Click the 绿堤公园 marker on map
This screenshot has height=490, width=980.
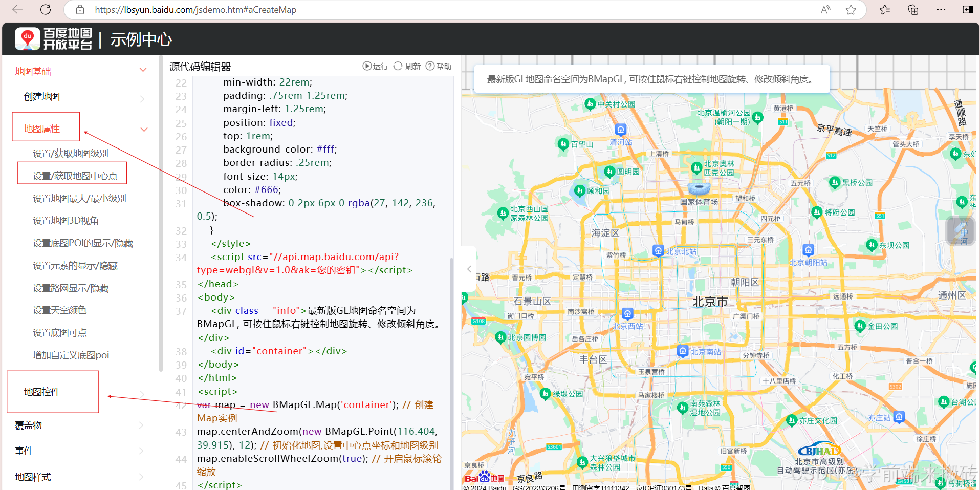click(x=545, y=393)
